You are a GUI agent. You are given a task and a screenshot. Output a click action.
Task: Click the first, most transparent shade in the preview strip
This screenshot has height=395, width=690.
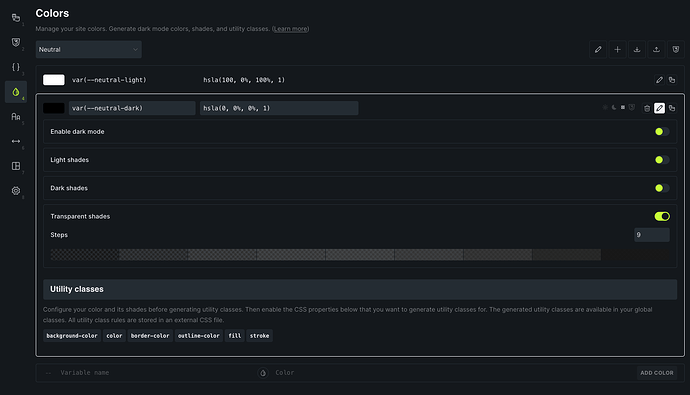pyautogui.click(x=85, y=254)
